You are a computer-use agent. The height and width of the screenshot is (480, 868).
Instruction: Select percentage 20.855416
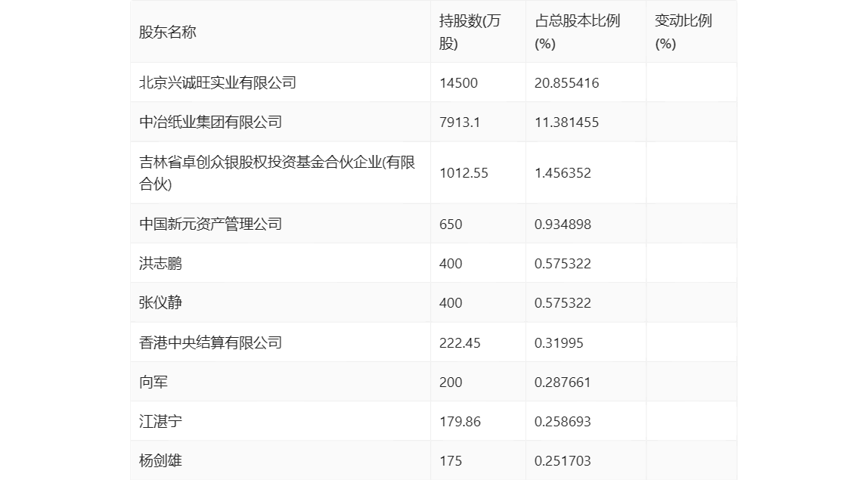tap(566, 83)
